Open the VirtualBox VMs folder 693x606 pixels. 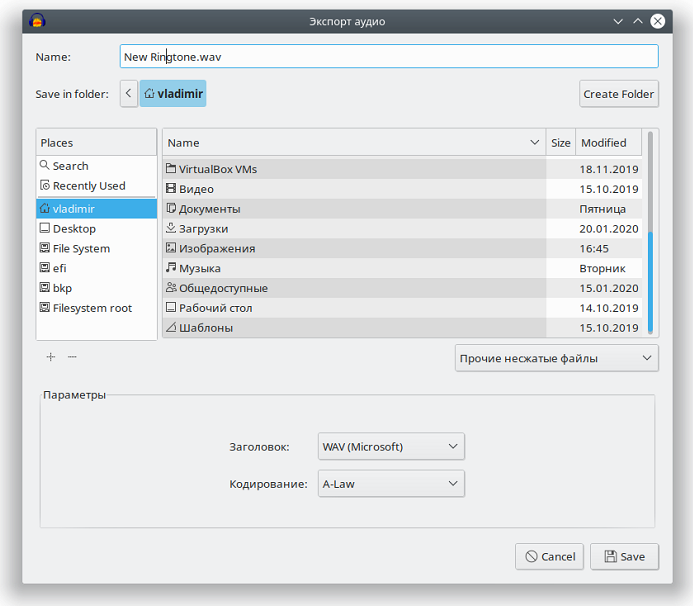tap(217, 169)
